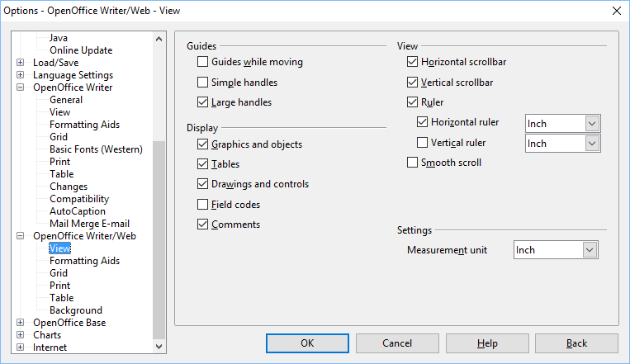
Task: Check the Smooth scroll option
Action: [413, 163]
